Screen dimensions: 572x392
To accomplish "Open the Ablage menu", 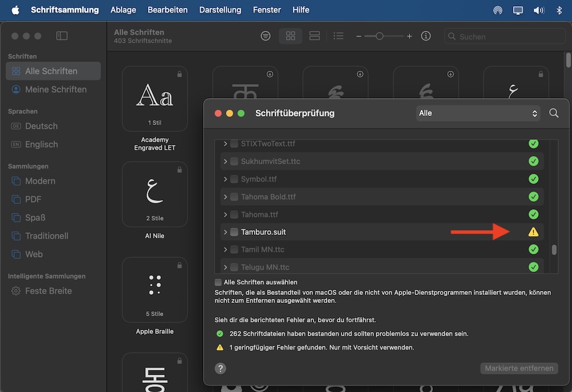I will point(123,10).
